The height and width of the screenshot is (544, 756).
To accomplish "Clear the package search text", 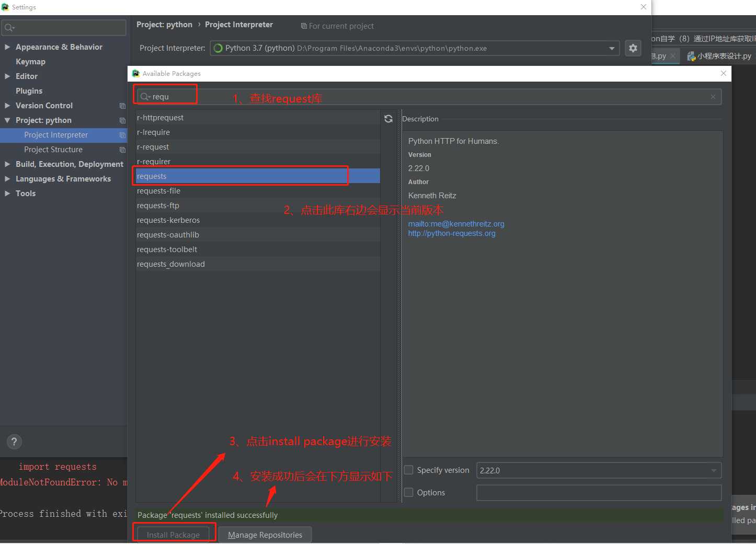I will click(x=713, y=97).
